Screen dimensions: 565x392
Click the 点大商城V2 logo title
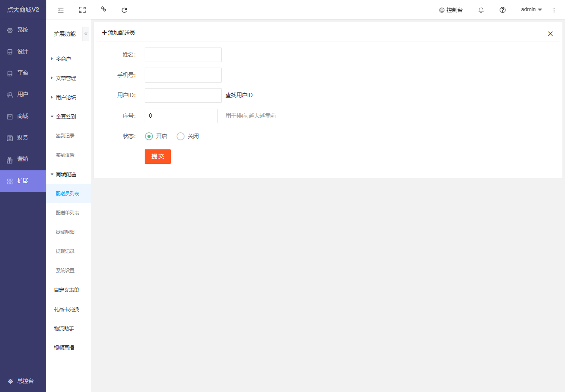coord(23,9)
